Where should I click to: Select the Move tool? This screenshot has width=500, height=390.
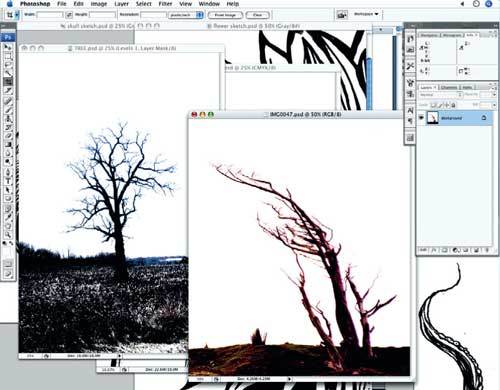click(8, 47)
